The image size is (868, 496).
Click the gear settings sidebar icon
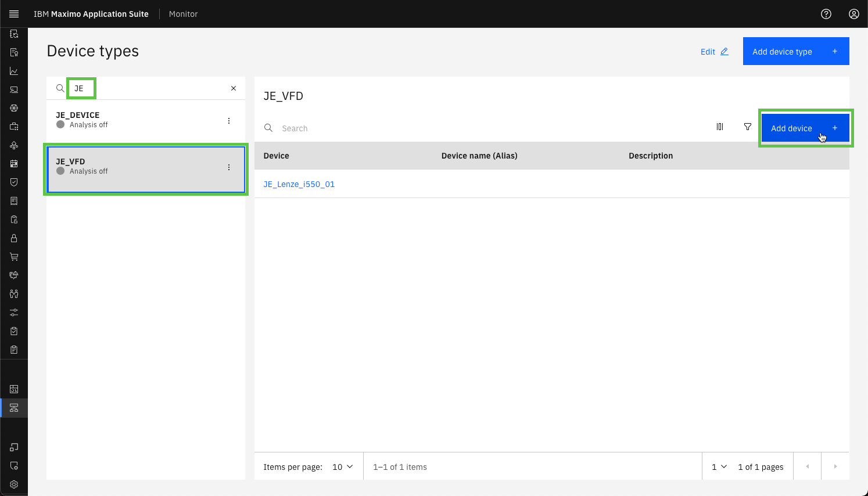click(14, 484)
